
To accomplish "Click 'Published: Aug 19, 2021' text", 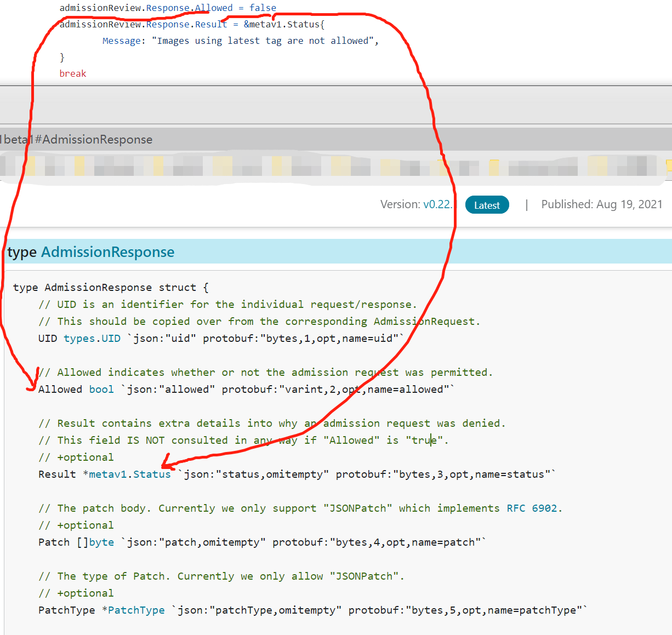I will (602, 204).
